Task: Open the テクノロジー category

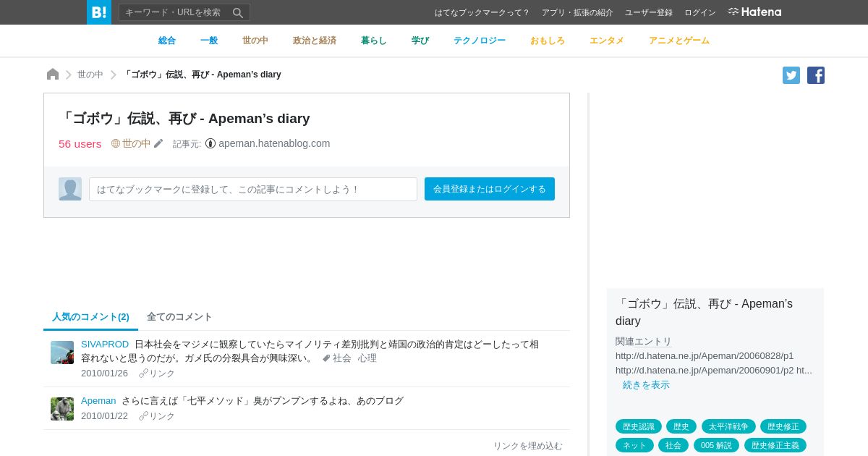Action: coord(480,41)
